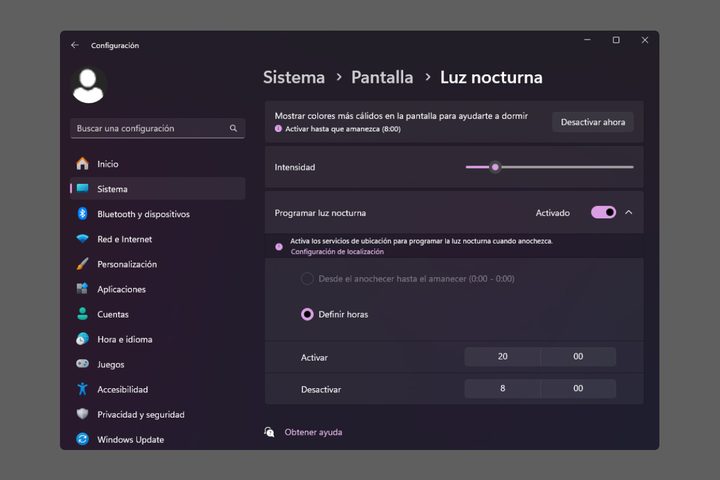Image resolution: width=720 pixels, height=480 pixels.
Task: Click the Desactivar ahora button
Action: pyautogui.click(x=593, y=122)
